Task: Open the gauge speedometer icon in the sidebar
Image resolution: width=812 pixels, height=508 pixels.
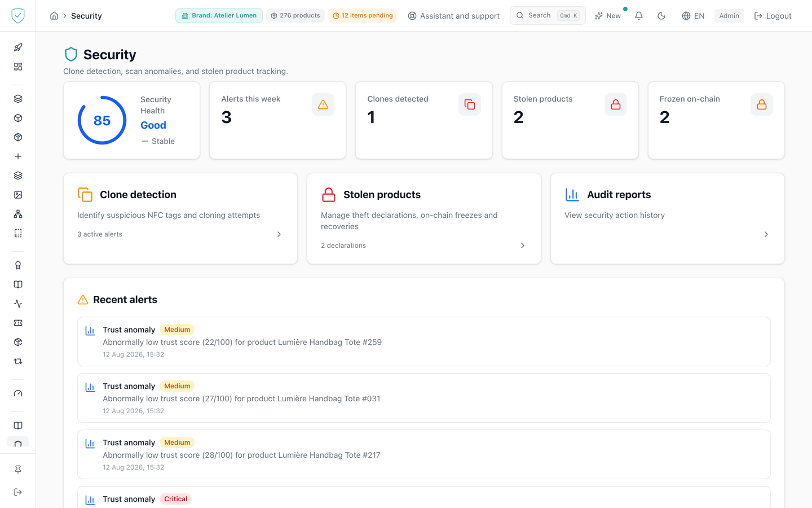Action: coord(18,393)
